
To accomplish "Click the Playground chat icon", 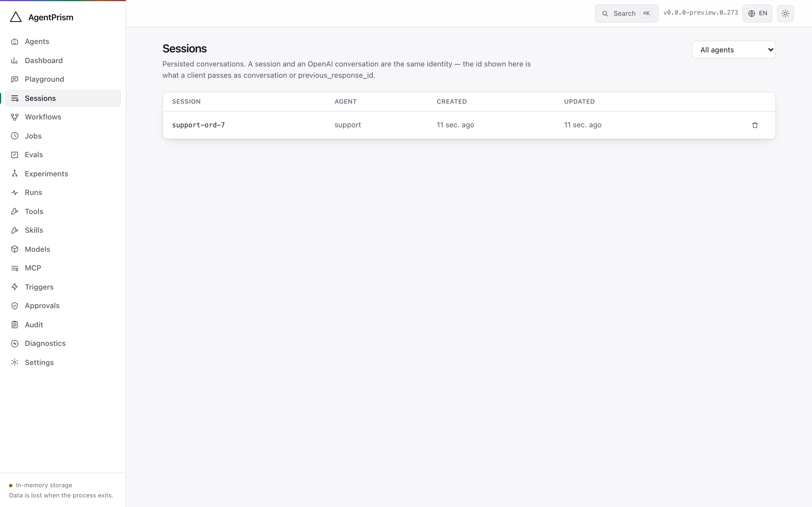I will click(14, 79).
